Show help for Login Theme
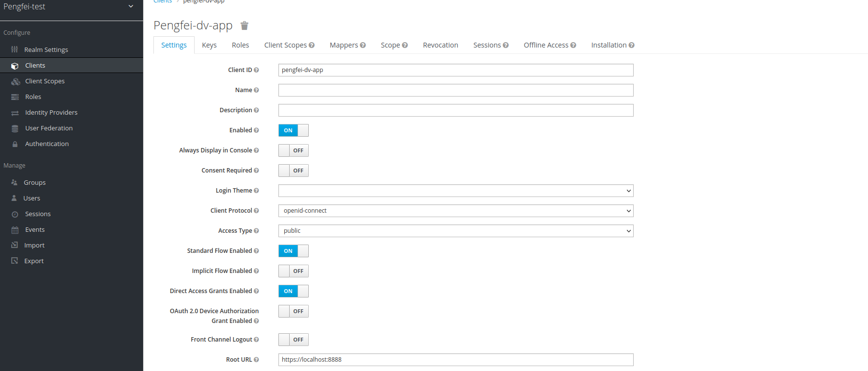The width and height of the screenshot is (868, 371). (256, 191)
